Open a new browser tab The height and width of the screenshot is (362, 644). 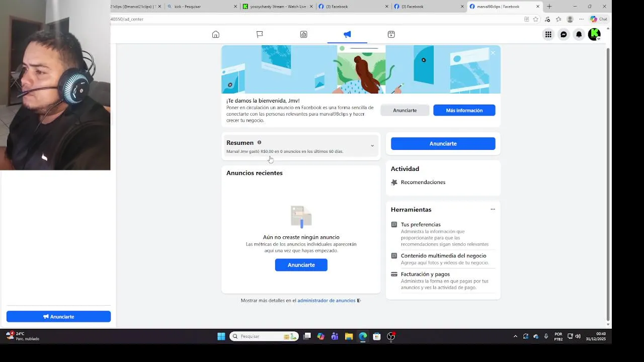click(x=549, y=7)
